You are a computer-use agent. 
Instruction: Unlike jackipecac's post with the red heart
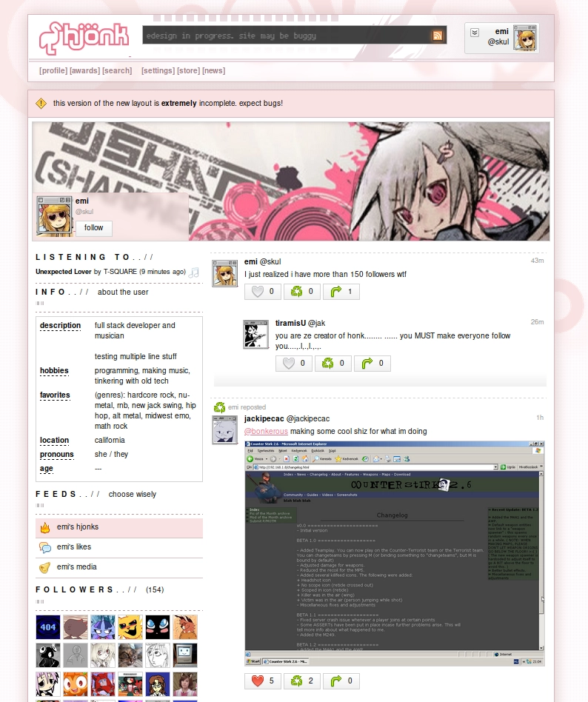(262, 681)
